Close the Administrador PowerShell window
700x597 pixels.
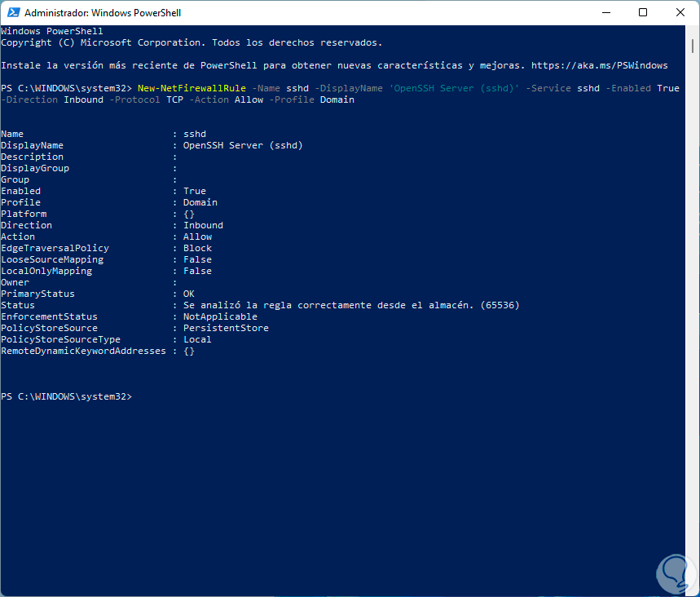(x=680, y=13)
